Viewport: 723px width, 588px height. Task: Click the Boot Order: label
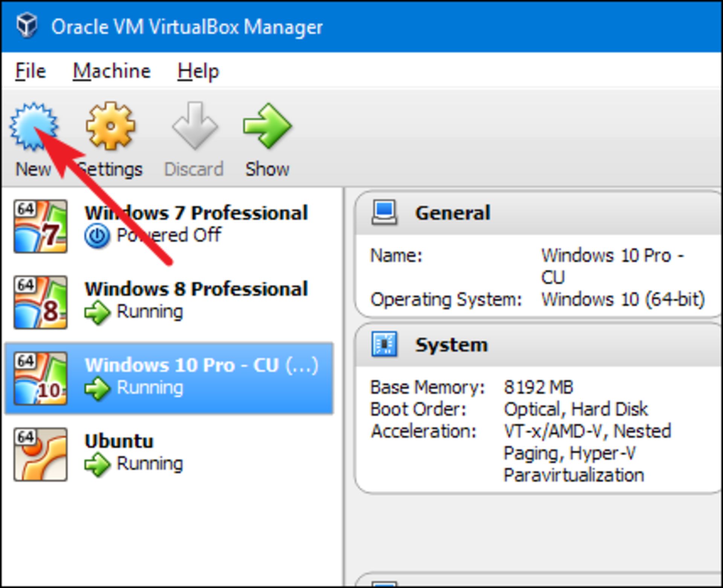coord(418,409)
